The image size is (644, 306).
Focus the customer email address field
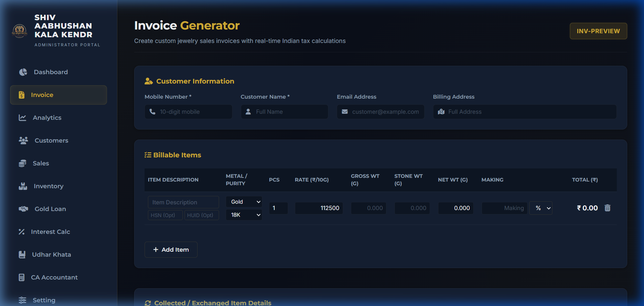point(381,112)
